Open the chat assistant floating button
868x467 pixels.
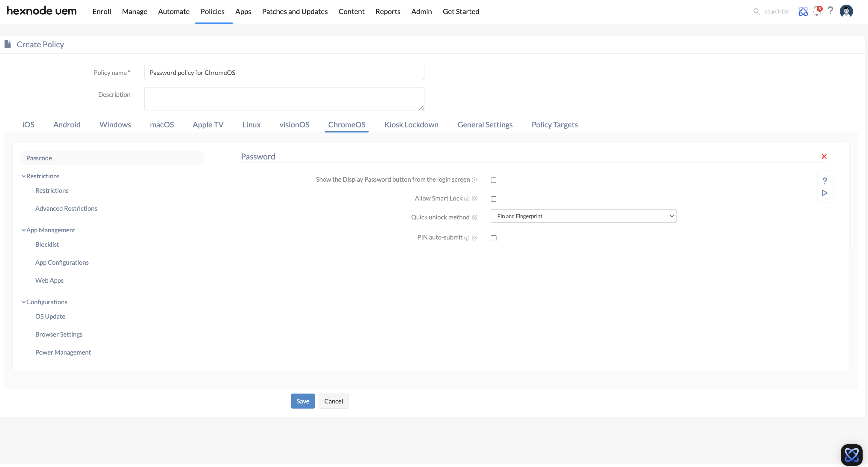pos(852,455)
